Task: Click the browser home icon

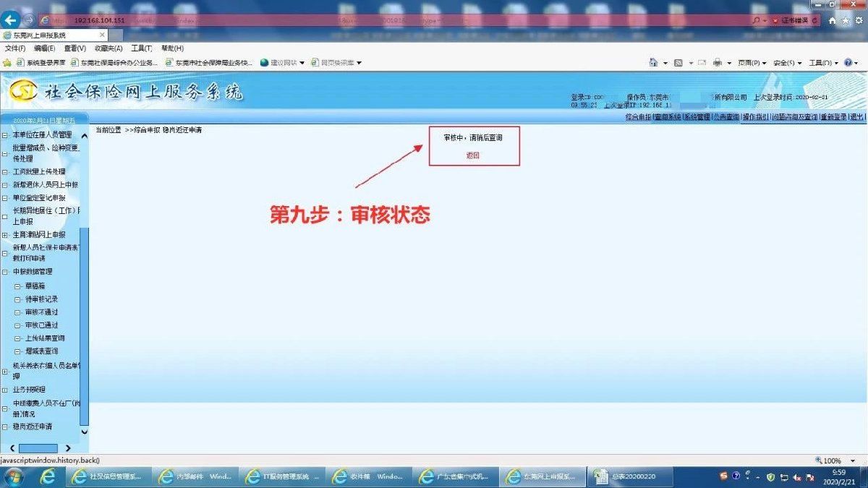Action: (x=832, y=21)
